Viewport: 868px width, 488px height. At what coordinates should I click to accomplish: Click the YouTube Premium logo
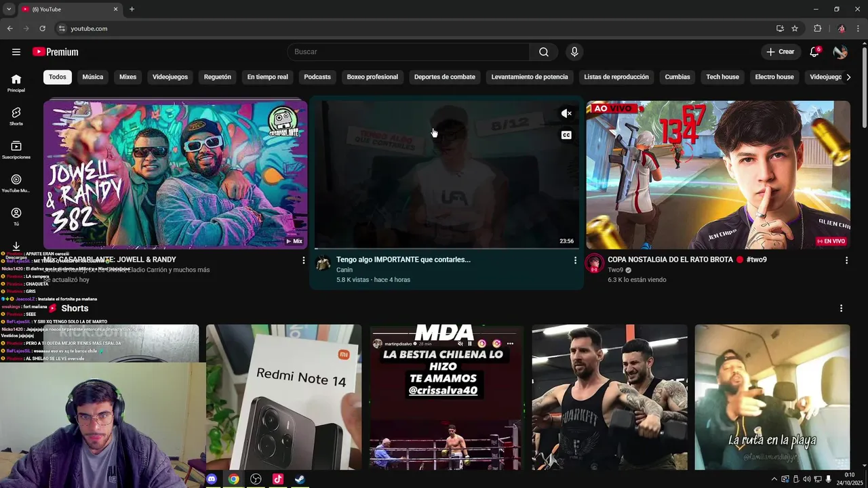(56, 52)
